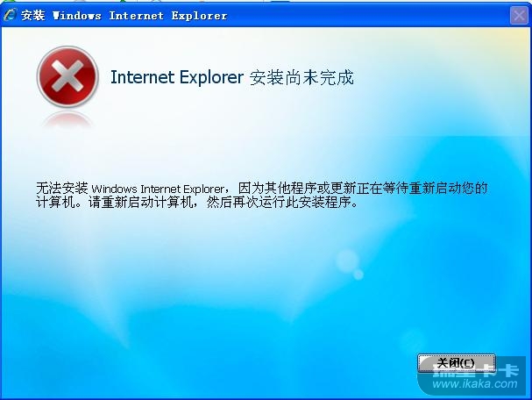Click title bar text "Windows Internet Explorer"

[140, 16]
